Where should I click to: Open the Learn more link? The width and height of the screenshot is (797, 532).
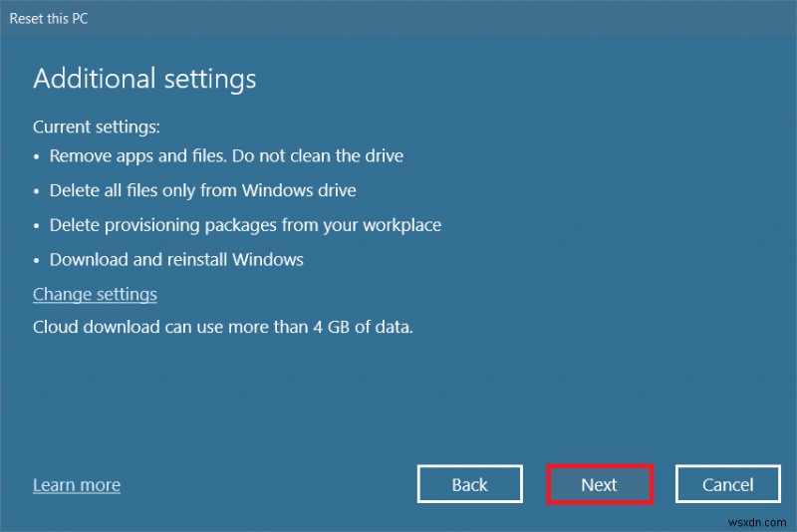(x=77, y=485)
